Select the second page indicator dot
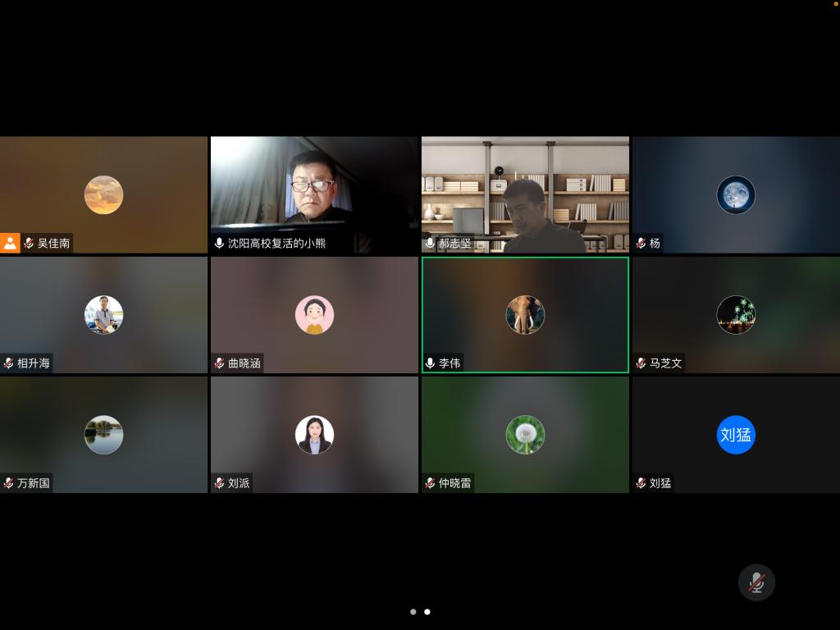 427,612
